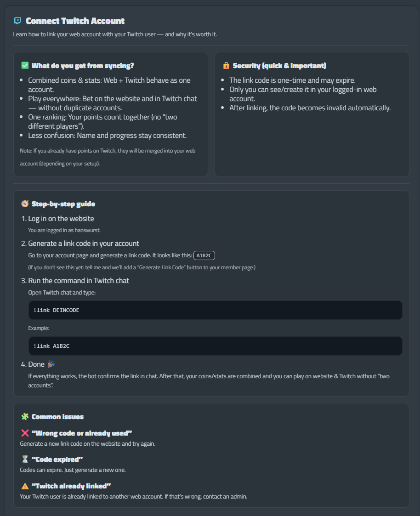The height and width of the screenshot is (516, 420).
Task: Select the "Log in on the website" step
Action: coord(61,219)
